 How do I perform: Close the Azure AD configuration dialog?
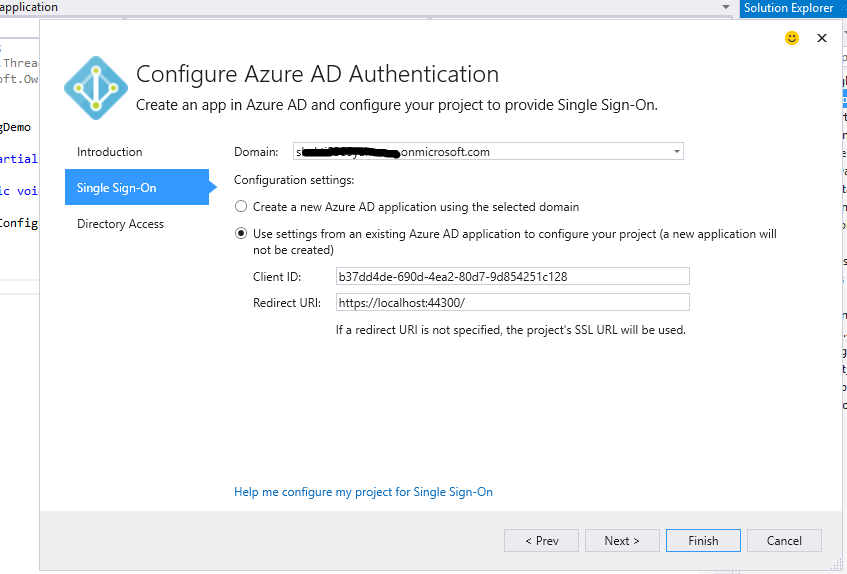point(822,38)
